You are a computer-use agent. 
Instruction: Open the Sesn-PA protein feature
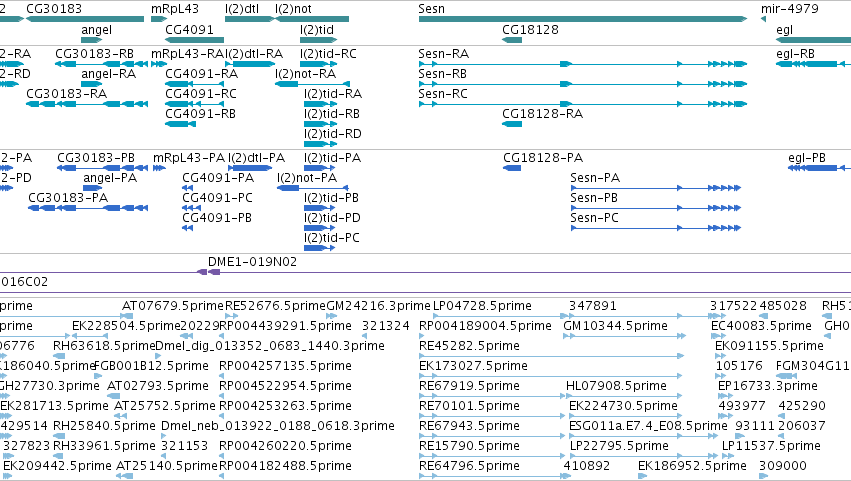[x=595, y=178]
